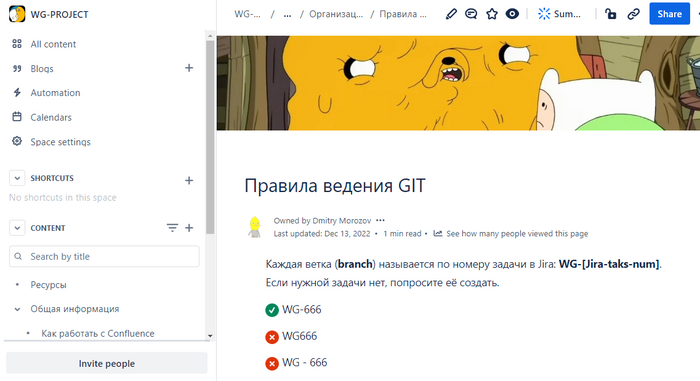Open Calendars in sidebar
This screenshot has height=381, width=700.
pos(51,117)
